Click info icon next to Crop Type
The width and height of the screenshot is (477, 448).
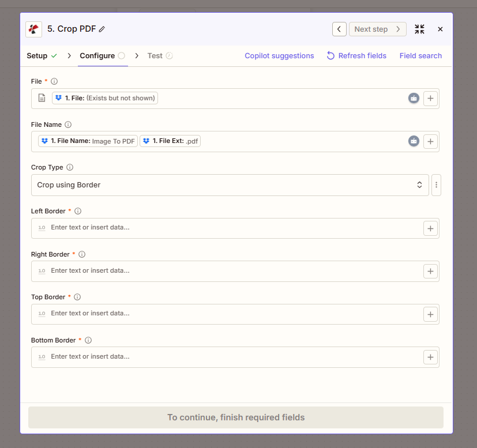coord(70,168)
